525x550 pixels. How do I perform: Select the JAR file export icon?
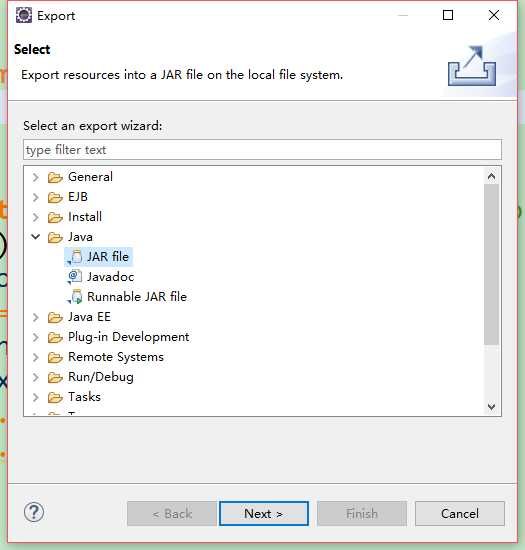(x=75, y=257)
